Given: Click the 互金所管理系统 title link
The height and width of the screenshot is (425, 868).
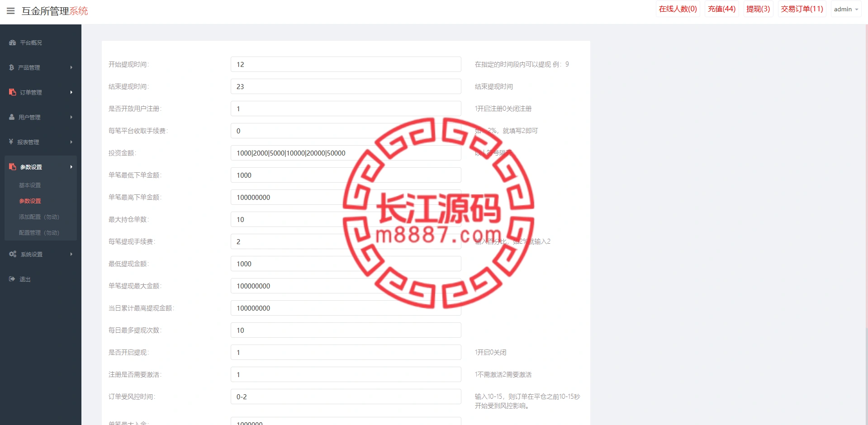Looking at the screenshot, I should click(x=55, y=11).
